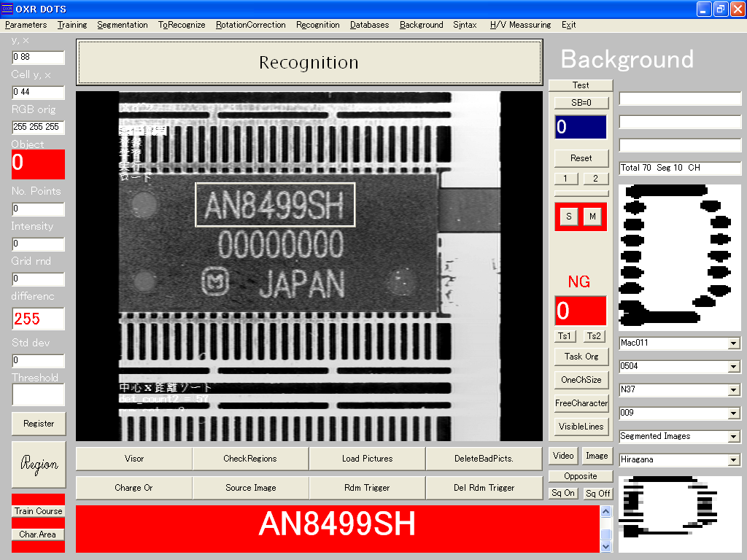Click the red NG counter box

[x=580, y=311]
